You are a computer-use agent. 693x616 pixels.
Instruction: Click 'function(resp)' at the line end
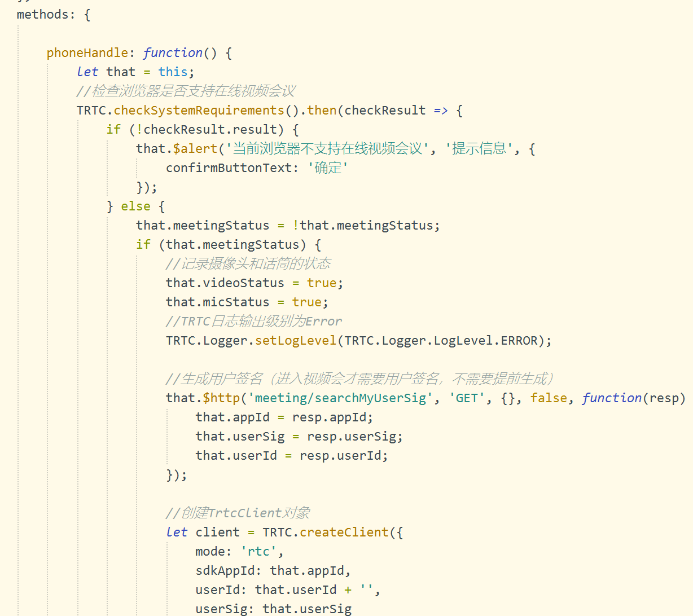click(x=634, y=398)
